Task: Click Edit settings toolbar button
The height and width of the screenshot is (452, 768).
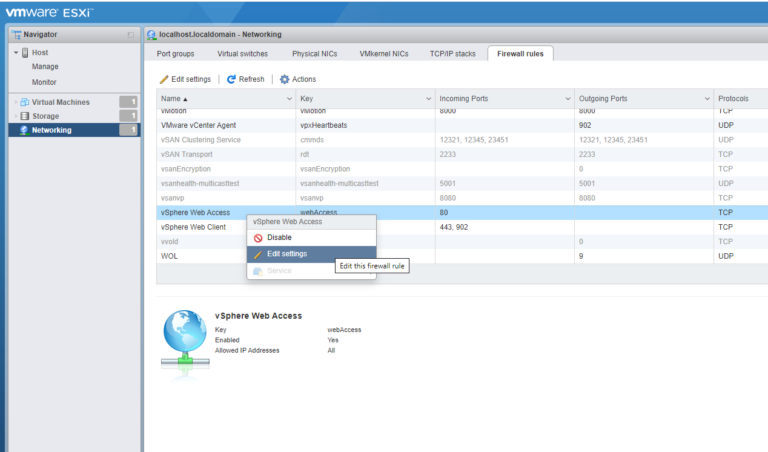Action: click(186, 79)
